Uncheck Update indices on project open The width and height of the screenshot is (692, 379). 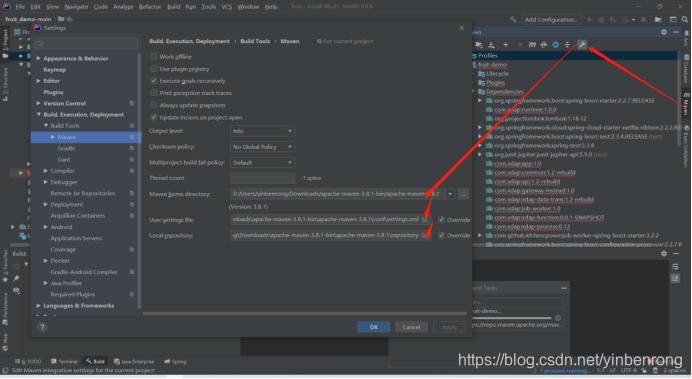154,117
